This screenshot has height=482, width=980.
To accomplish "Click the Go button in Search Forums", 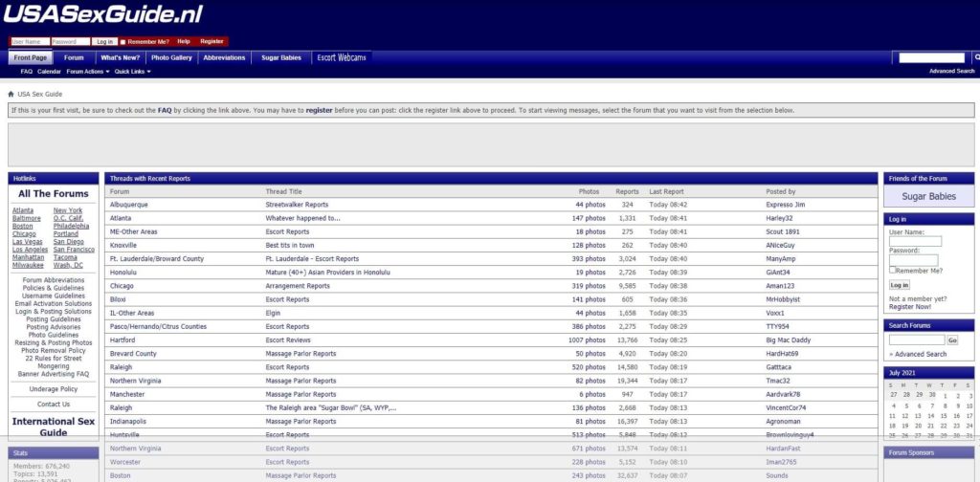I will coord(952,340).
